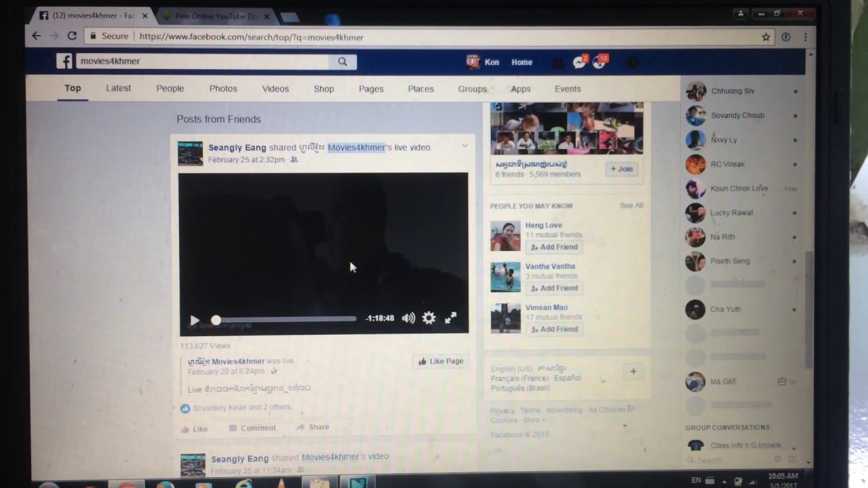Switch to the Latest tab
Image resolution: width=868 pixels, height=488 pixels.
[x=119, y=88]
